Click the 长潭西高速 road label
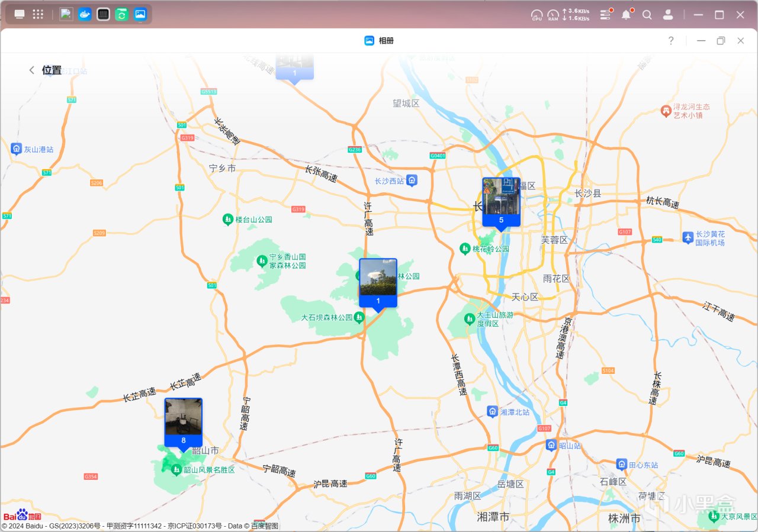Screen dimensions: 758x532 click(459, 375)
